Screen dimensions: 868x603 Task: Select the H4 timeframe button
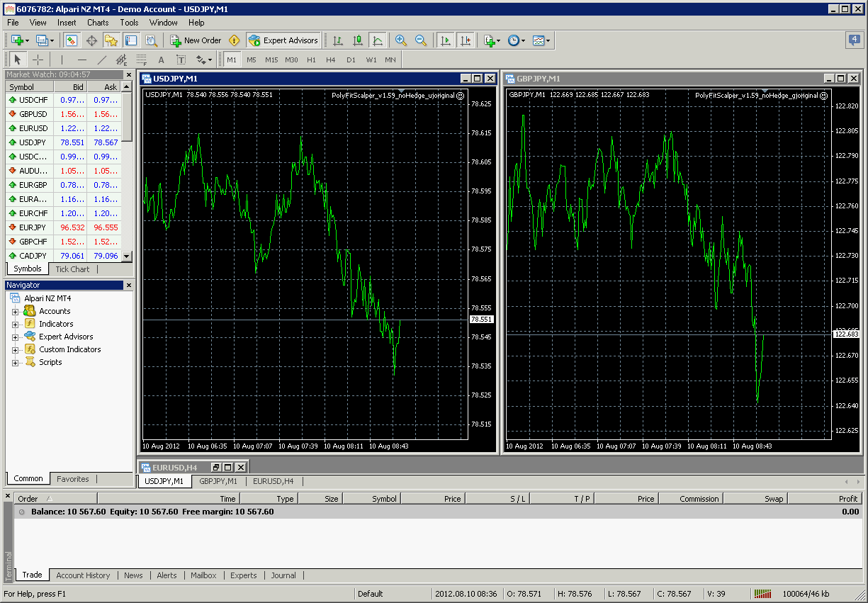(x=330, y=60)
